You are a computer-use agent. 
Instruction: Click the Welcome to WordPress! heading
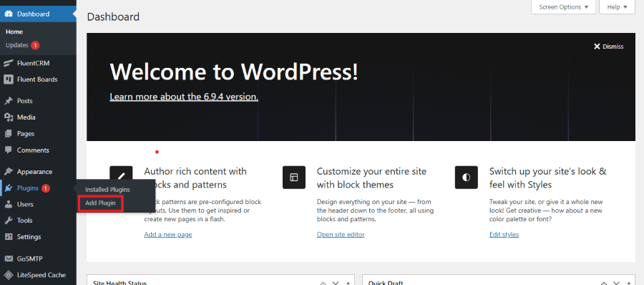(x=234, y=72)
